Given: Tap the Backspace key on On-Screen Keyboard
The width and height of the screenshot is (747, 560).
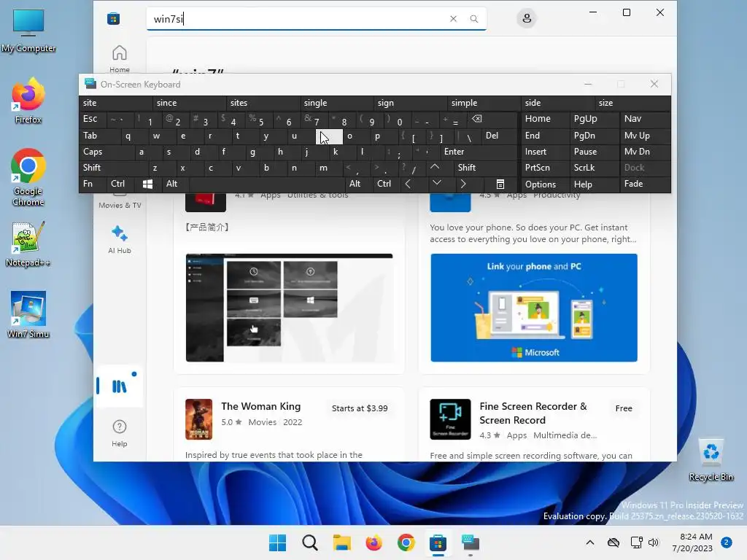Looking at the screenshot, I should [x=492, y=119].
